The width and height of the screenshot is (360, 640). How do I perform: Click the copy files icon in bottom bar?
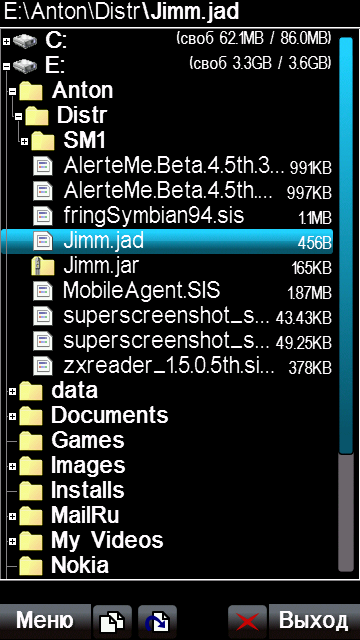[112, 622]
